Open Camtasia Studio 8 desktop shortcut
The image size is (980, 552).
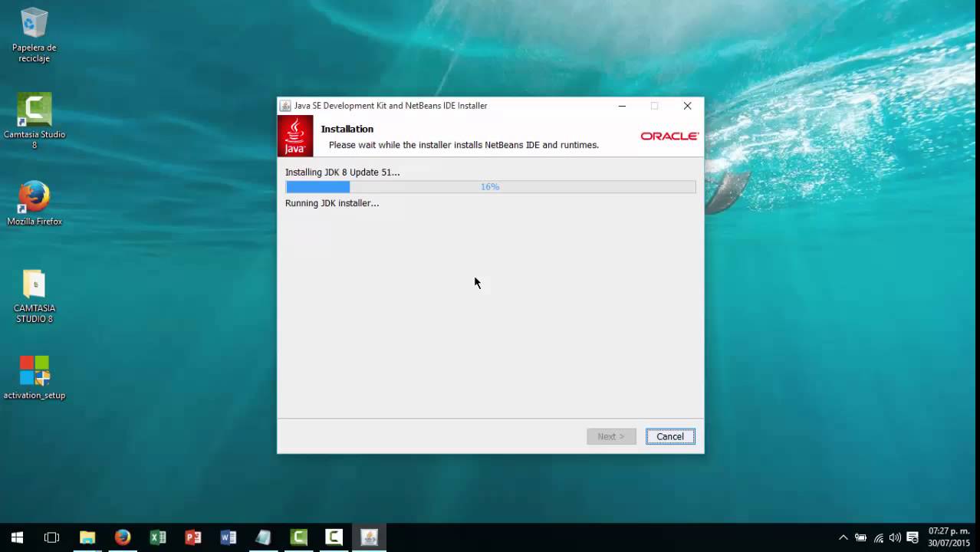(34, 121)
